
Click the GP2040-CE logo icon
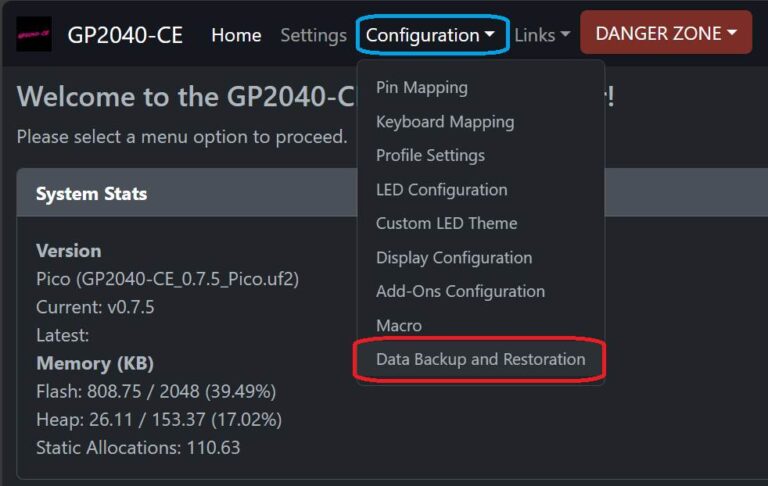click(34, 34)
